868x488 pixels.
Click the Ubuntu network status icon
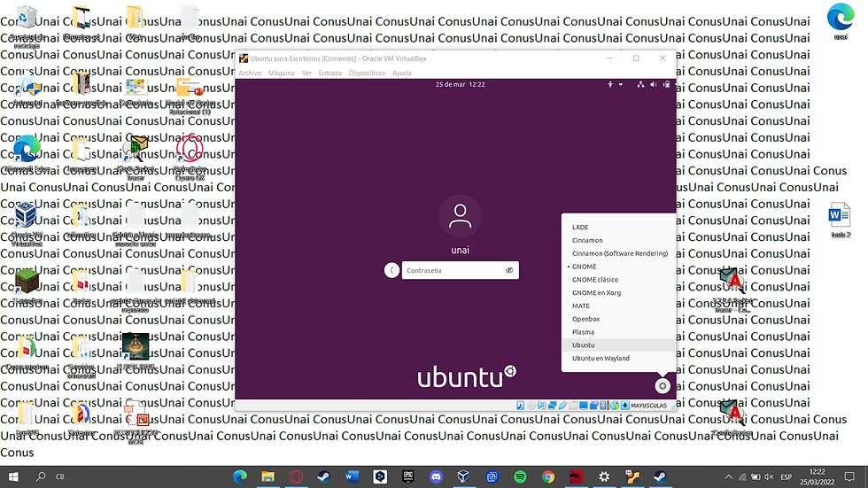pyautogui.click(x=640, y=85)
